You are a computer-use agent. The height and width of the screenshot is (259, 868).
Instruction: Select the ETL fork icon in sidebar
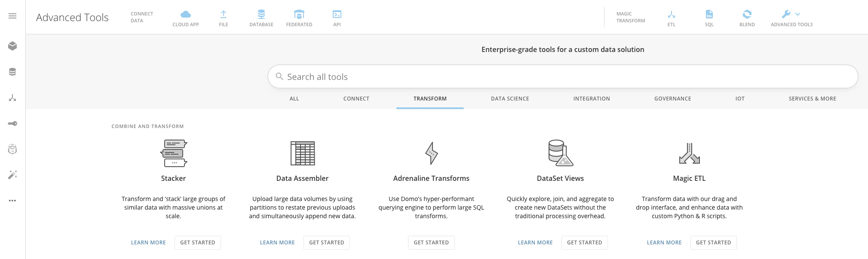click(12, 98)
